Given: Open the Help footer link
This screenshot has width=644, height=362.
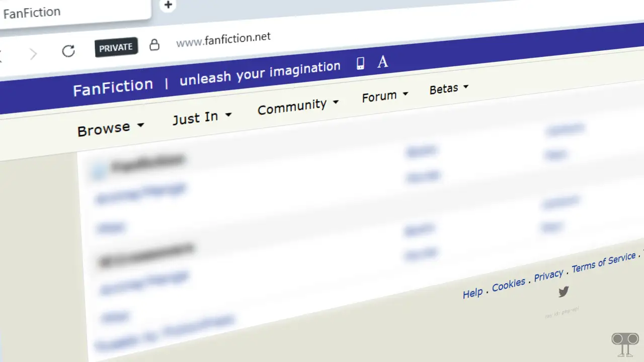Looking at the screenshot, I should (x=473, y=293).
